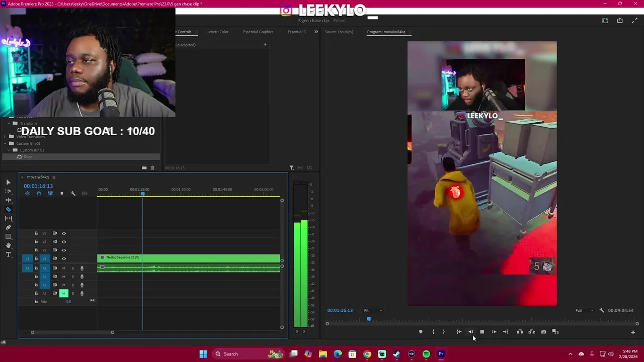
Task: Select the Selection tool arrow
Action: 9,182
